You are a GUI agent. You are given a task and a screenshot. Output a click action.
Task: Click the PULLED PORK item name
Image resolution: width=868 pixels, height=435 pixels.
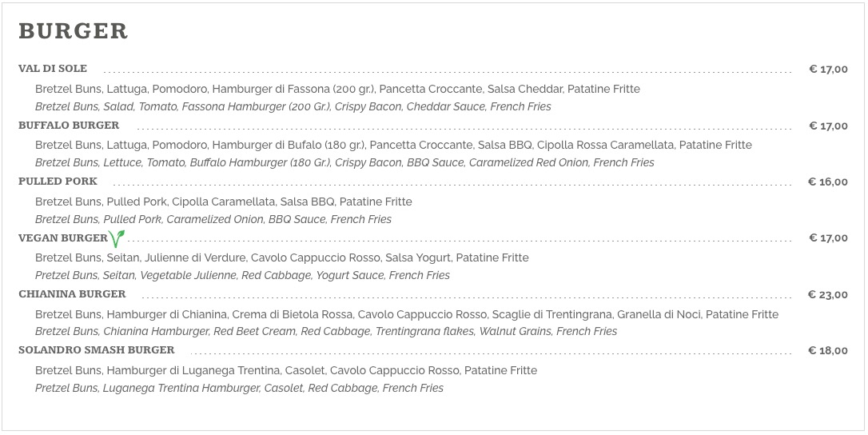58,182
